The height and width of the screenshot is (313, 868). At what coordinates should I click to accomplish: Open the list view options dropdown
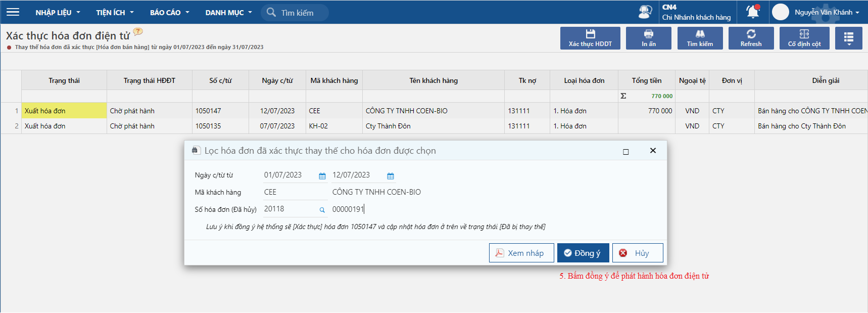pos(848,38)
